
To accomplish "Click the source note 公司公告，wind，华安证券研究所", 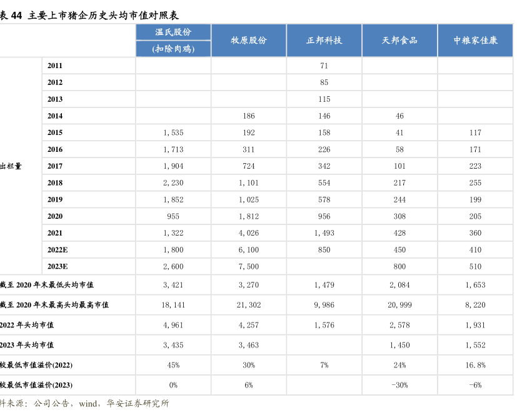I will pyautogui.click(x=101, y=404).
